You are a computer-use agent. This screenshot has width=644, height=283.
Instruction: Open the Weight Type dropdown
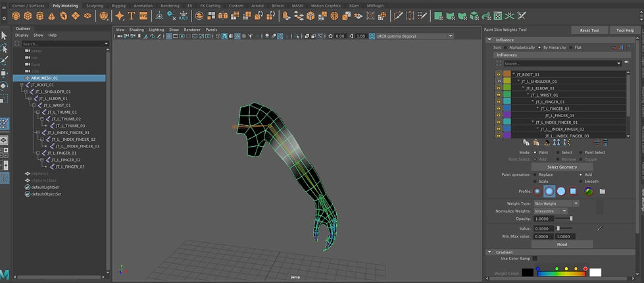tap(556, 203)
